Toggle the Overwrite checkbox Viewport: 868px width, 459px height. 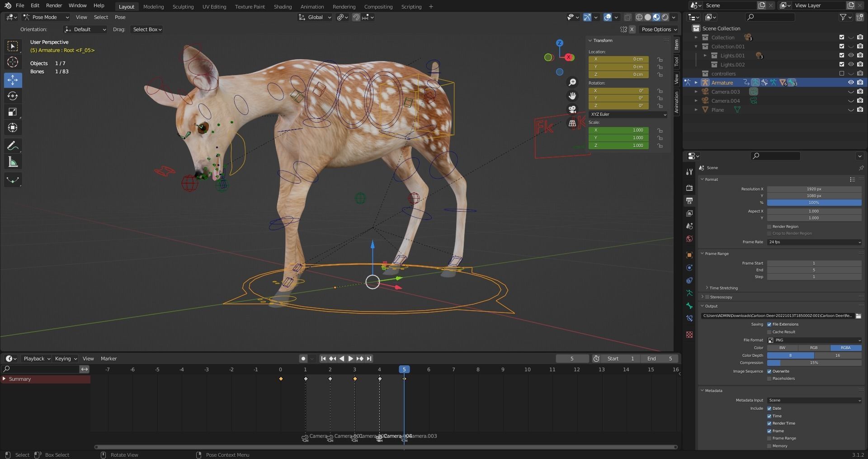click(x=769, y=371)
